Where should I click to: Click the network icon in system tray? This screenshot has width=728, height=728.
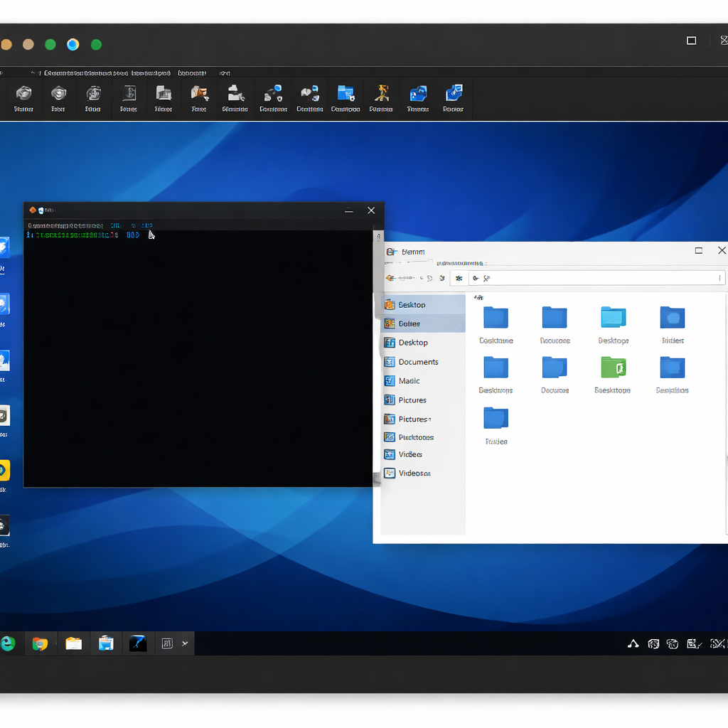coord(633,644)
